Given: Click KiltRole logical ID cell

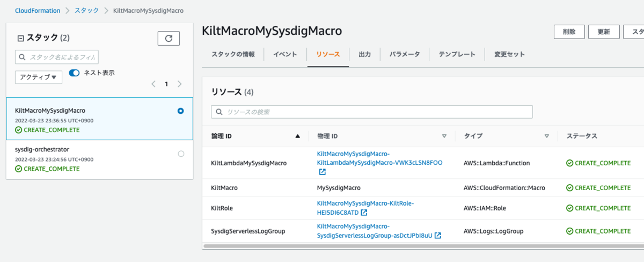Looking at the screenshot, I should click(x=222, y=207).
